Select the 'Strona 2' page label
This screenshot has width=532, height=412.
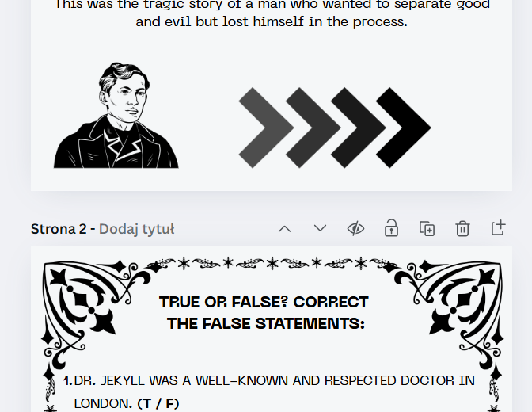pos(59,229)
